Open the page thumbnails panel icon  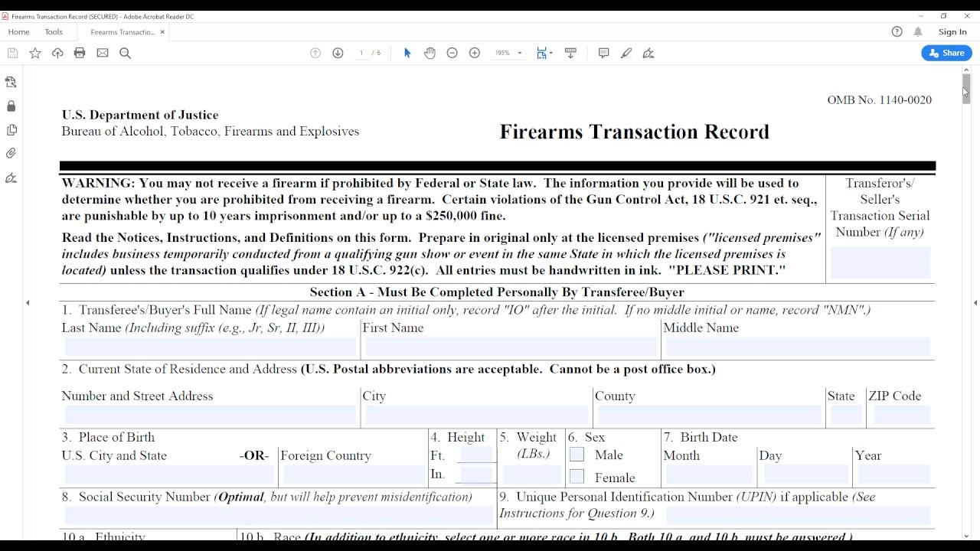[x=11, y=82]
